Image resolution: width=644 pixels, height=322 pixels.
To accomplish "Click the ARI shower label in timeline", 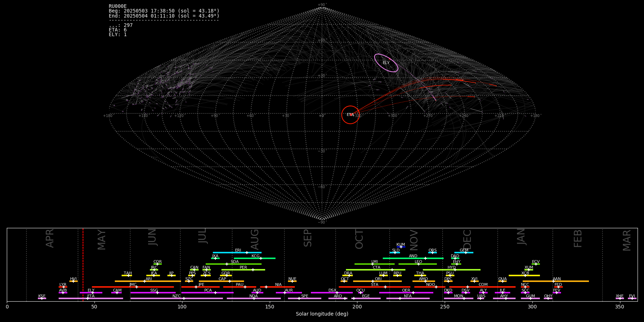I will tap(149, 279).
